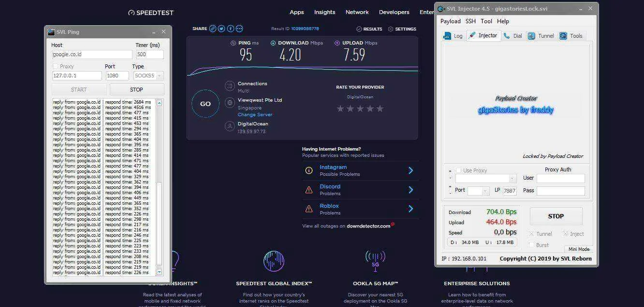Image resolution: width=644 pixels, height=307 pixels.
Task: Rate the provider five stars
Action: click(380, 108)
